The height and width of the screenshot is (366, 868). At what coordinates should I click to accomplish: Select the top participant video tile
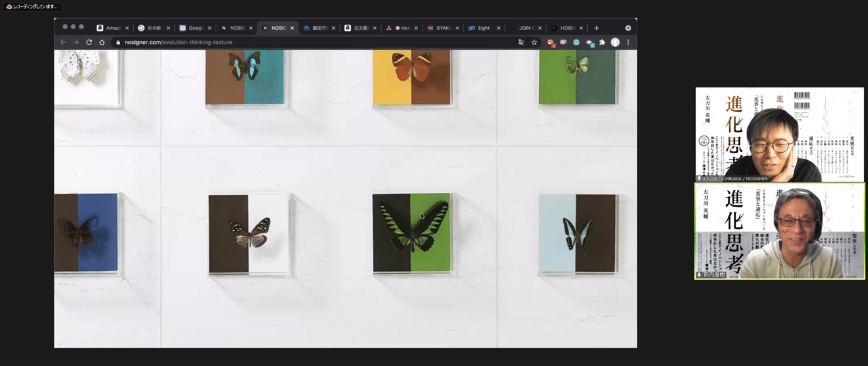point(780,135)
